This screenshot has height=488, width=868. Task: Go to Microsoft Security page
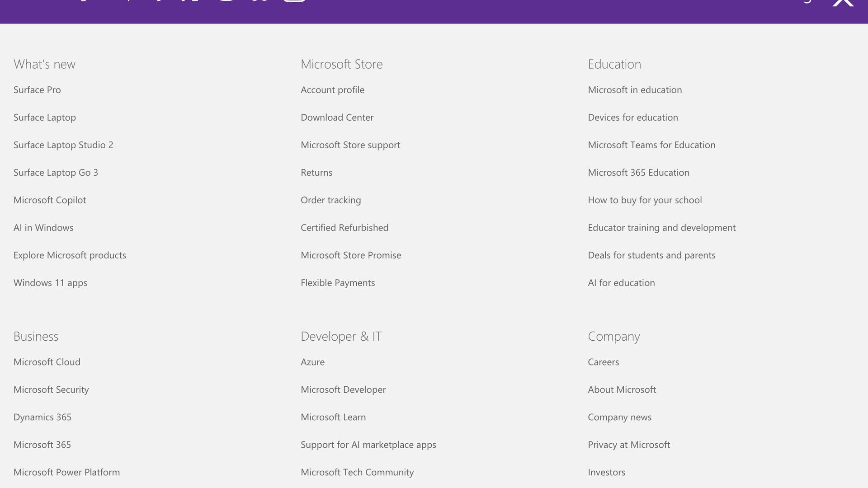51,389
